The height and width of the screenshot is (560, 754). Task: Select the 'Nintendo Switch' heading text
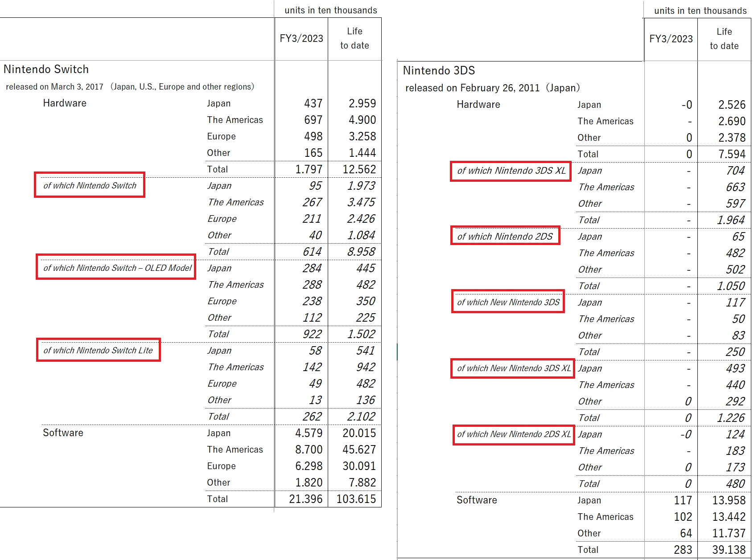pyautogui.click(x=46, y=69)
